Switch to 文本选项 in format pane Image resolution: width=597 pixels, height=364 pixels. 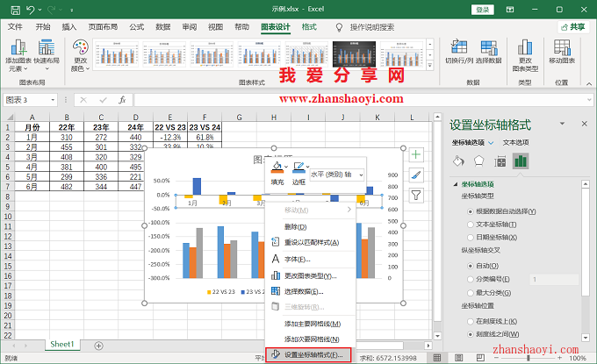point(515,143)
